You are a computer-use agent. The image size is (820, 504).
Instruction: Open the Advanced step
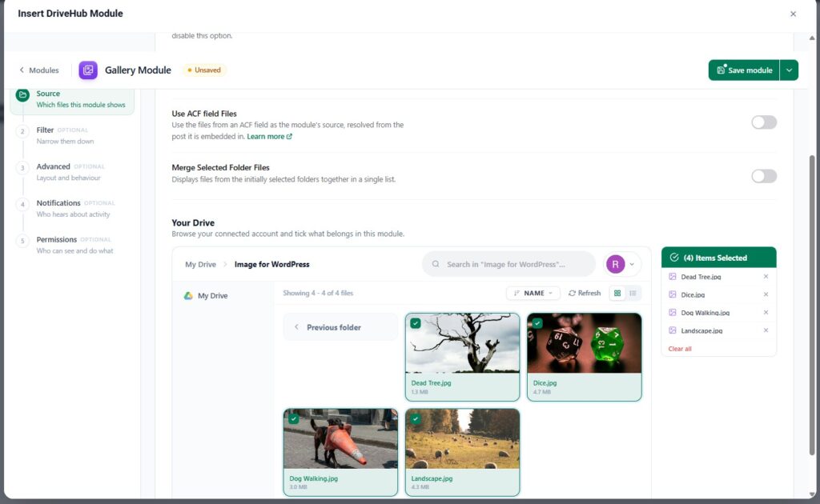pos(73,172)
